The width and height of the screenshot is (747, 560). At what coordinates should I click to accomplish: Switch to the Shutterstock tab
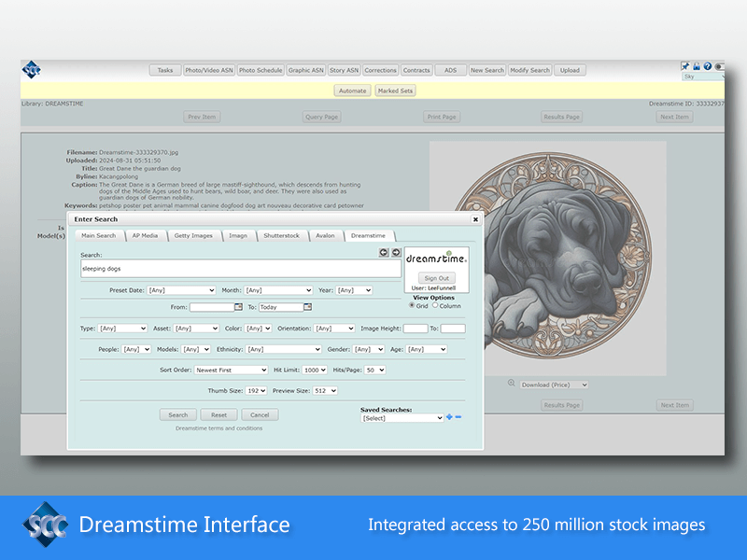tap(282, 236)
